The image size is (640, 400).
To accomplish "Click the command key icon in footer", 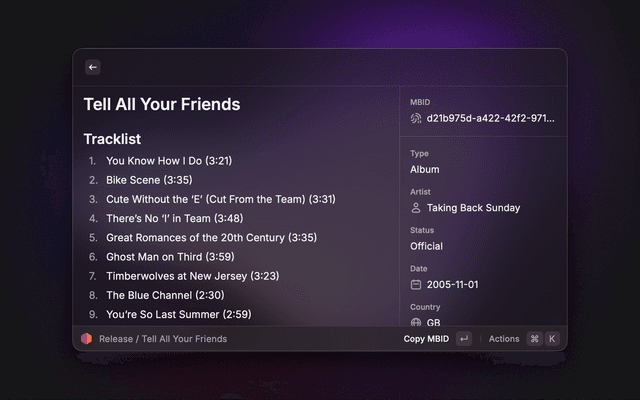I will coord(534,339).
